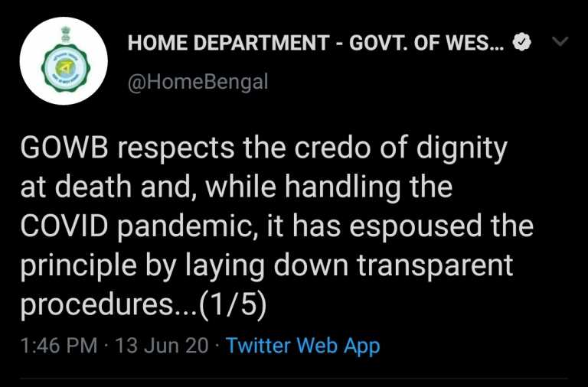
Task: Click the (1/5) thread marker
Action: click(233, 305)
